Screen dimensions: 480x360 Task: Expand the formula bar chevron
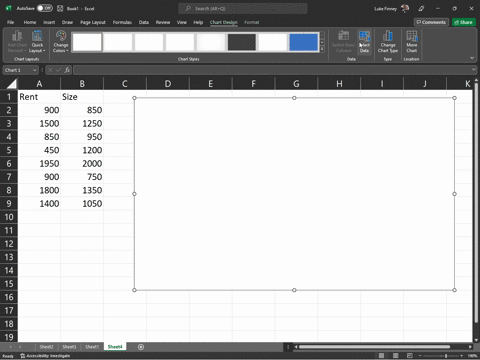coord(474,70)
